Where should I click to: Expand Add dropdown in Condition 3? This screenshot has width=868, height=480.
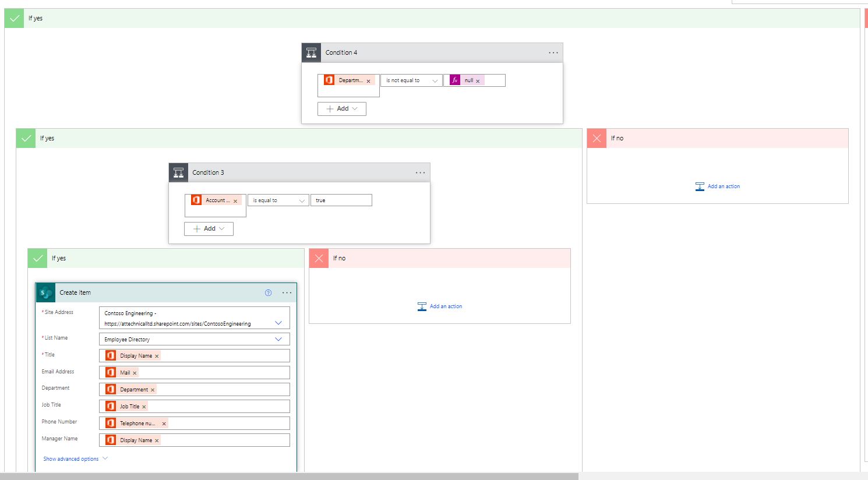(209, 229)
